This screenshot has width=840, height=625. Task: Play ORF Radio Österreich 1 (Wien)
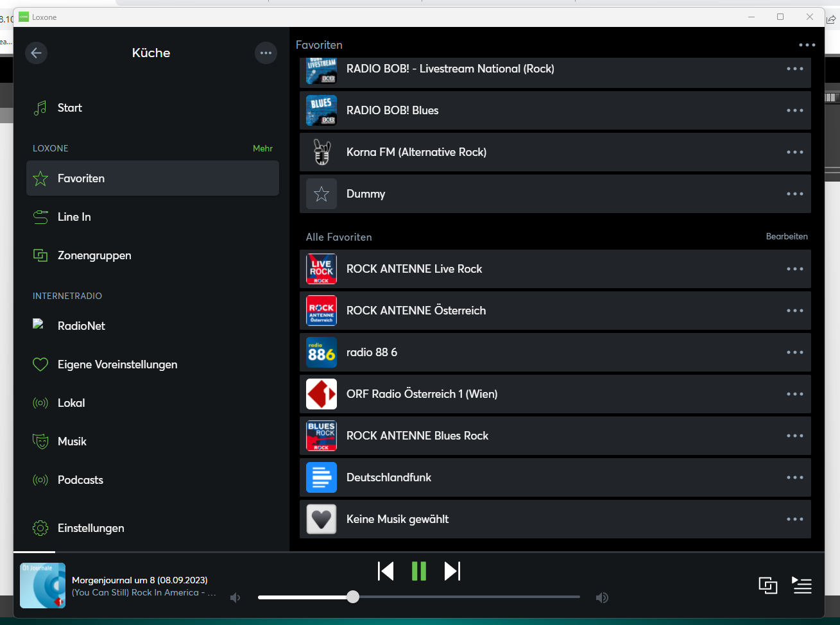(x=555, y=394)
